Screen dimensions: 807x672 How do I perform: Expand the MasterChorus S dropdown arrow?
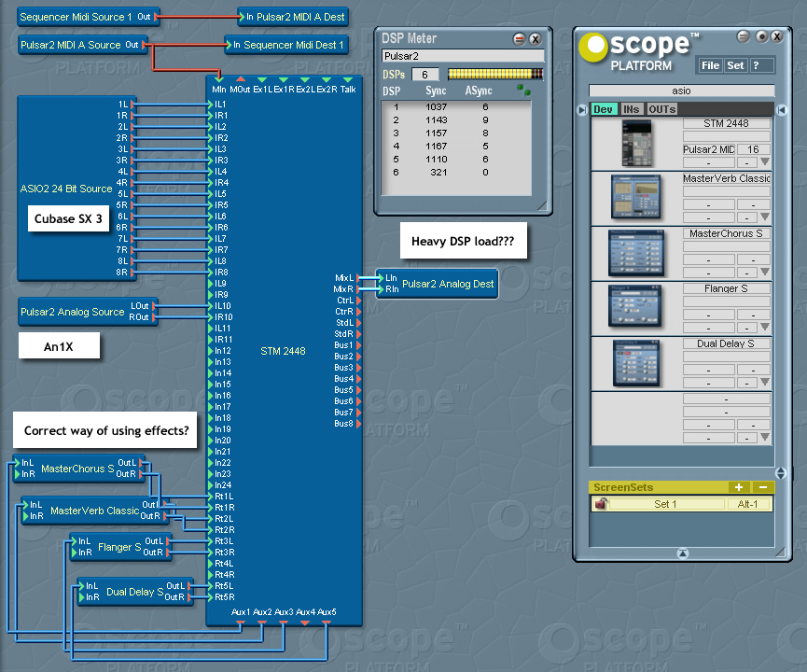765,272
